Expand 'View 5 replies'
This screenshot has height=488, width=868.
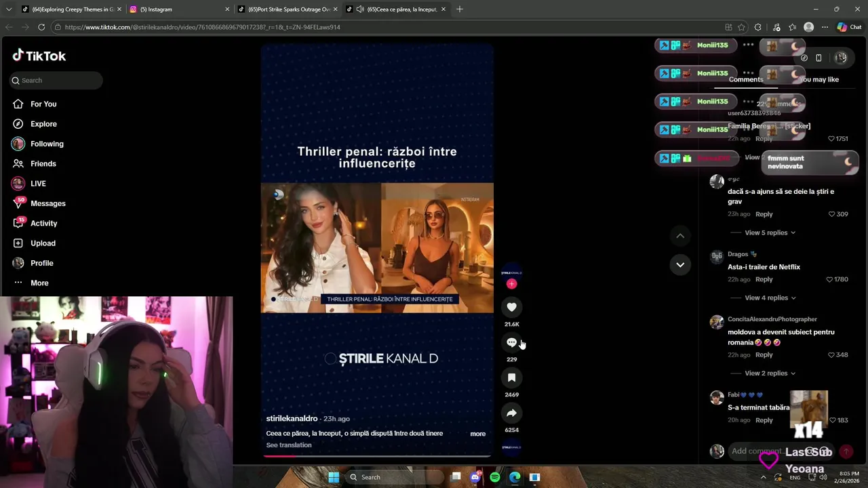[x=770, y=232]
